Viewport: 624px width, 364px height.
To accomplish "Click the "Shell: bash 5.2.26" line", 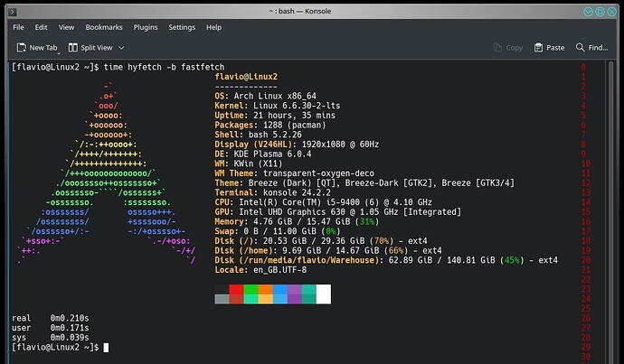I will [258, 135].
